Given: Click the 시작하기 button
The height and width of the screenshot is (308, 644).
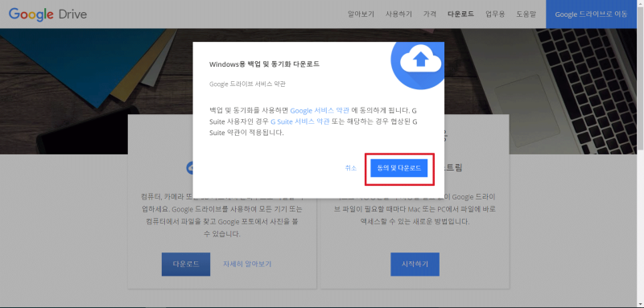Looking at the screenshot, I should [x=415, y=264].
